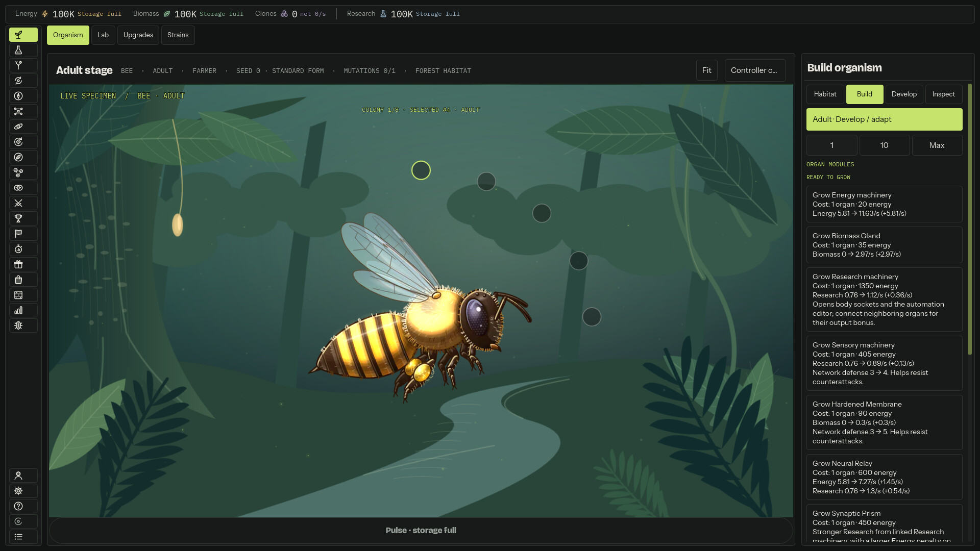Click the Fit view button
Screen dimensions: 980x551
click(706, 70)
